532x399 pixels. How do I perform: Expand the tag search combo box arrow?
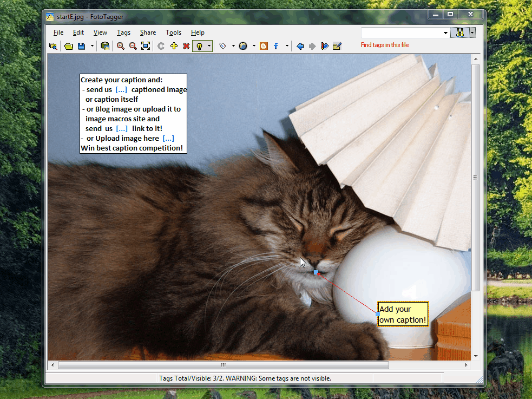[445, 33]
